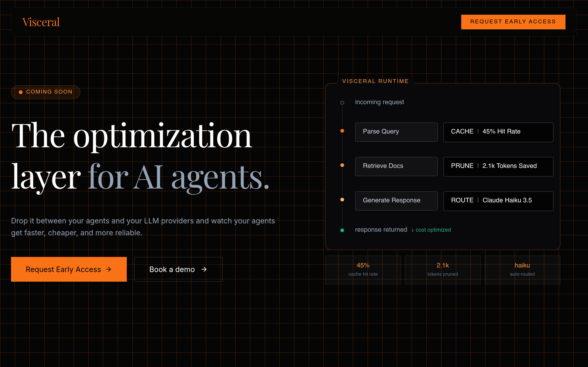588x367 pixels.
Task: Click the 45% cache hit rate stat card
Action: tap(363, 270)
